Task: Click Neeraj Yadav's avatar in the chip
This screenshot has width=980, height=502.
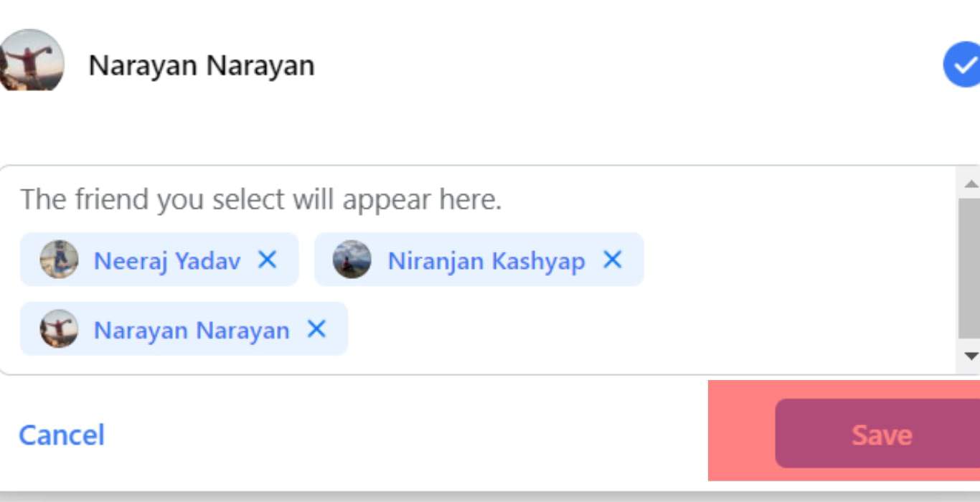Action: pos(59,260)
